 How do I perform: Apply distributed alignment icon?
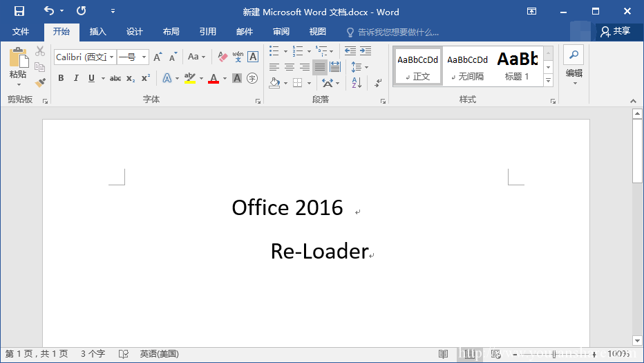[334, 67]
